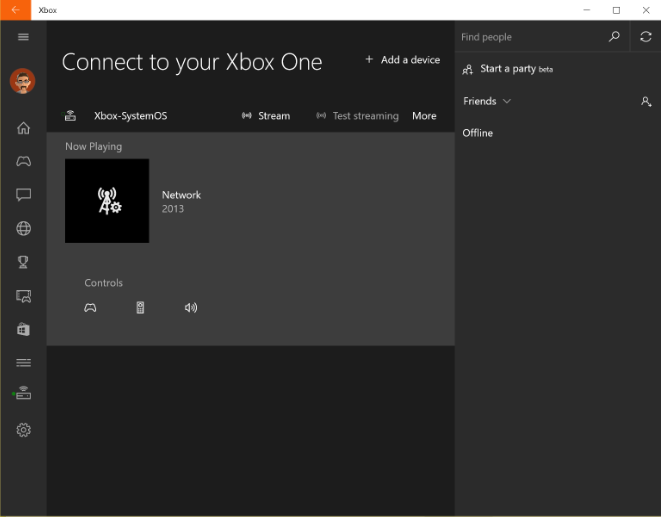
Task: Go to Home in the sidebar
Action: click(23, 128)
